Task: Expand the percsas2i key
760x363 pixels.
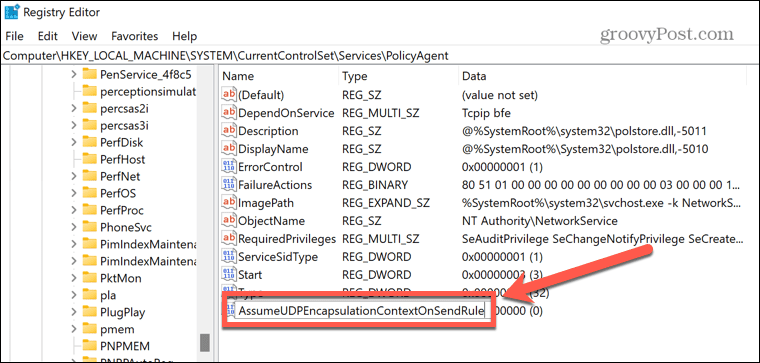Action: pos(74,109)
